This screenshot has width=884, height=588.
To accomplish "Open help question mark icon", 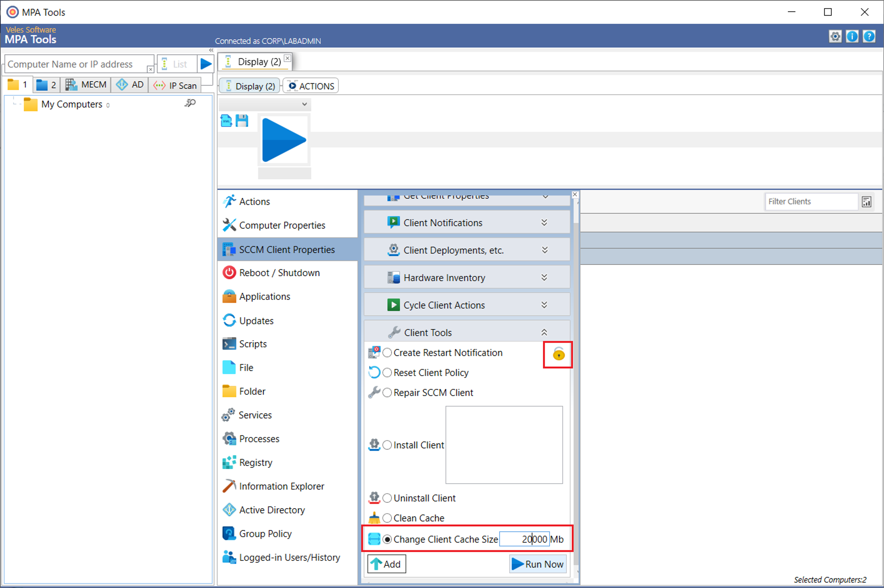I will [x=869, y=37].
